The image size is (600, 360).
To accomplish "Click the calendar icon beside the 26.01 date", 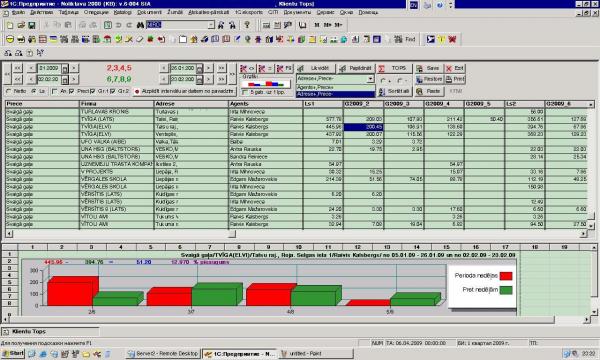I will 199,68.
